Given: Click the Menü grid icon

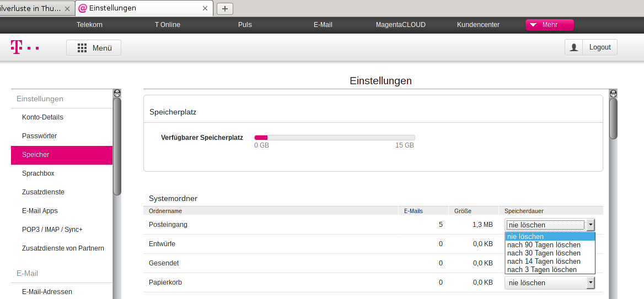Looking at the screenshot, I should click(82, 48).
